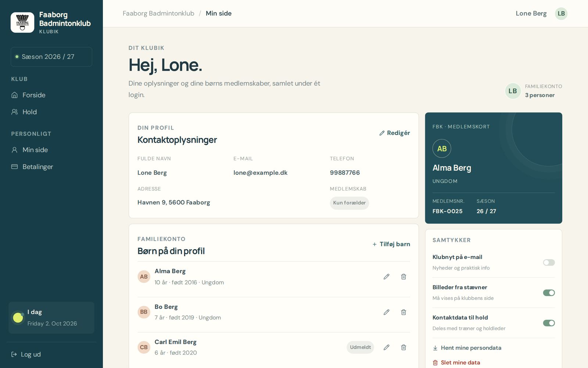Viewport: 588px width, 368px height.
Task: Click Faaborg Badmintonklub breadcrumb link
Action: coord(158,13)
